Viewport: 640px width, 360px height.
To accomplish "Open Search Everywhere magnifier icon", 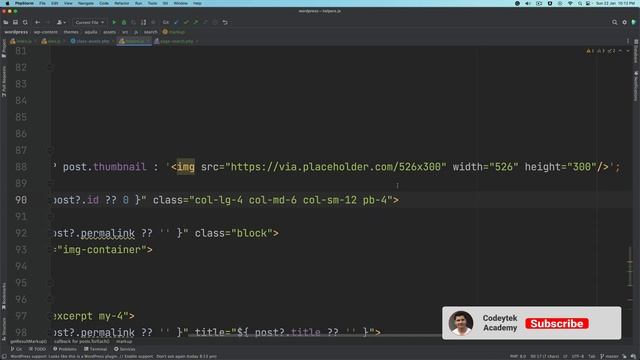I will (x=615, y=22).
